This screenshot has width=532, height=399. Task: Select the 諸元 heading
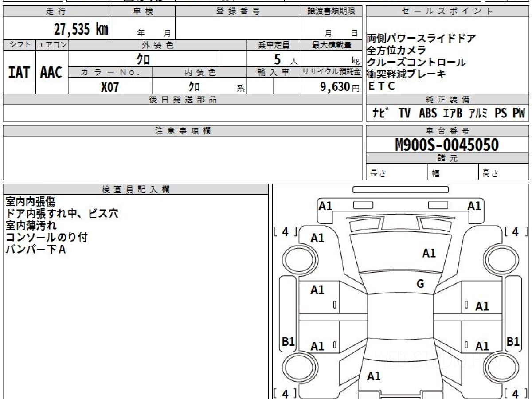448,158
